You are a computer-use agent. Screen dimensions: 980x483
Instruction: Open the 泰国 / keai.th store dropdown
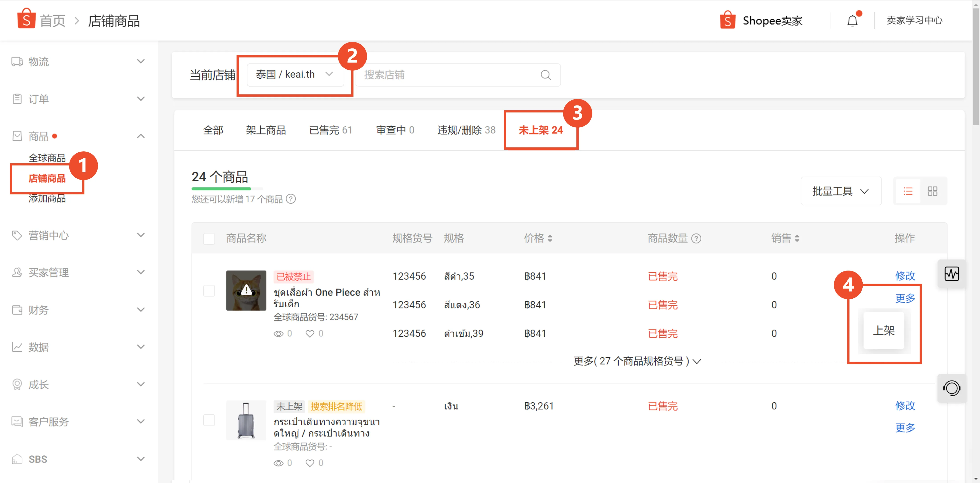pos(295,75)
